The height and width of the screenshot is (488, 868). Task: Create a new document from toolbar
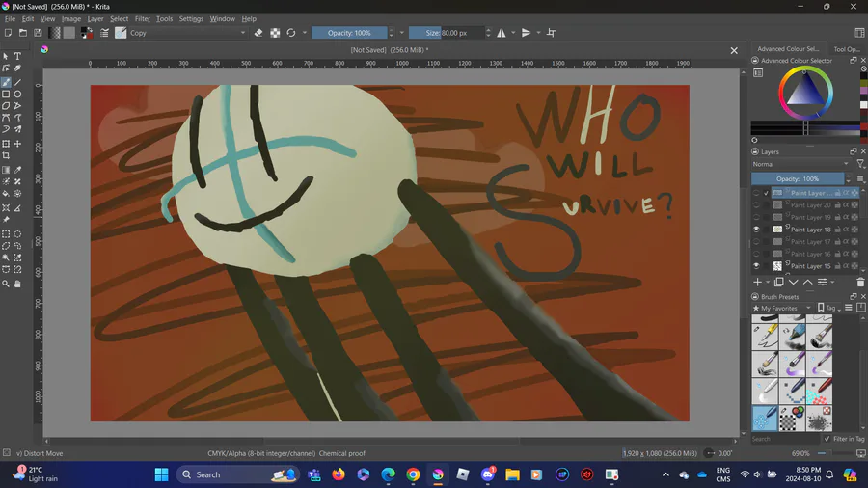pos(9,33)
